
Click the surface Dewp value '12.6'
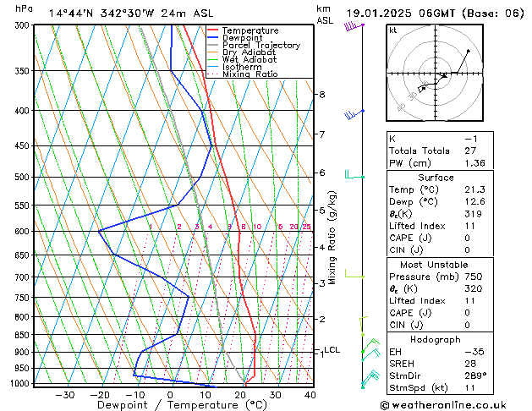tap(474, 202)
